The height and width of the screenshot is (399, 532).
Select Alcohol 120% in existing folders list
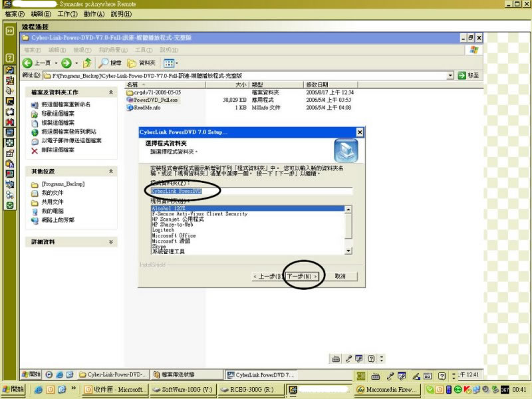tap(247, 208)
